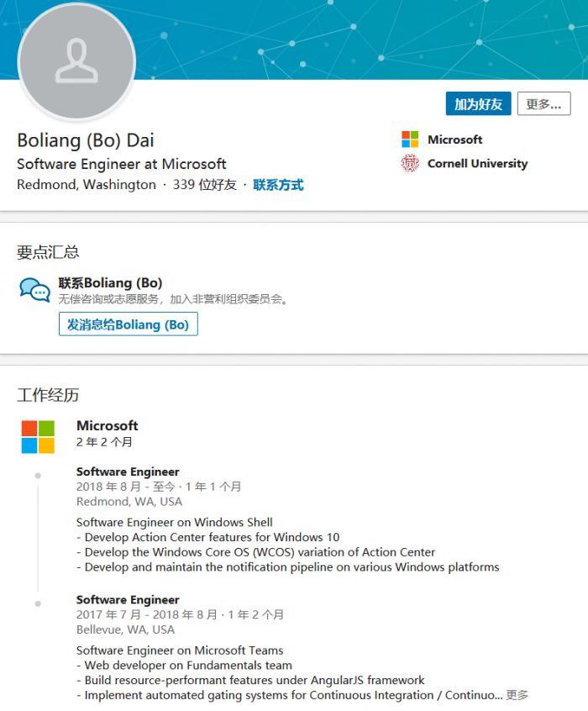The height and width of the screenshot is (711, 588).
Task: Expand truncated description with 更多 link
Action: pos(517,695)
